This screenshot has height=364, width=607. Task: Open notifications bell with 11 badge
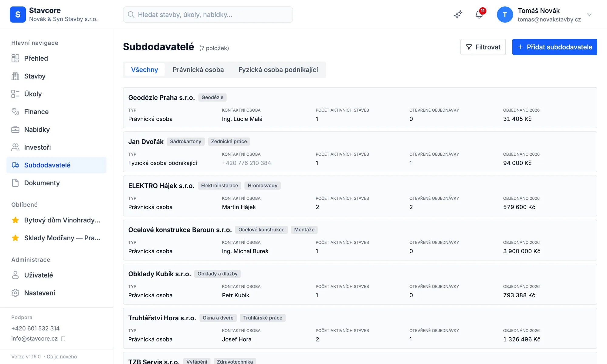coord(479,15)
